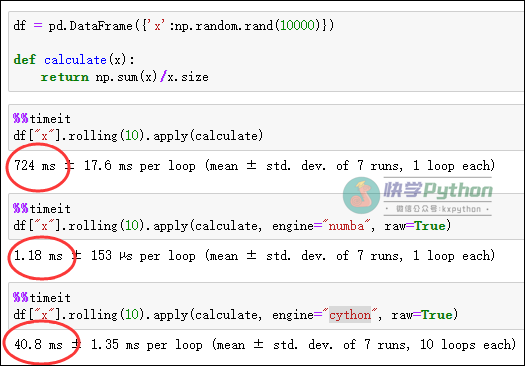Screen dimensions: 525x366
Task: Click the rolling apply line with engine="cython"
Action: pyautogui.click(x=235, y=315)
